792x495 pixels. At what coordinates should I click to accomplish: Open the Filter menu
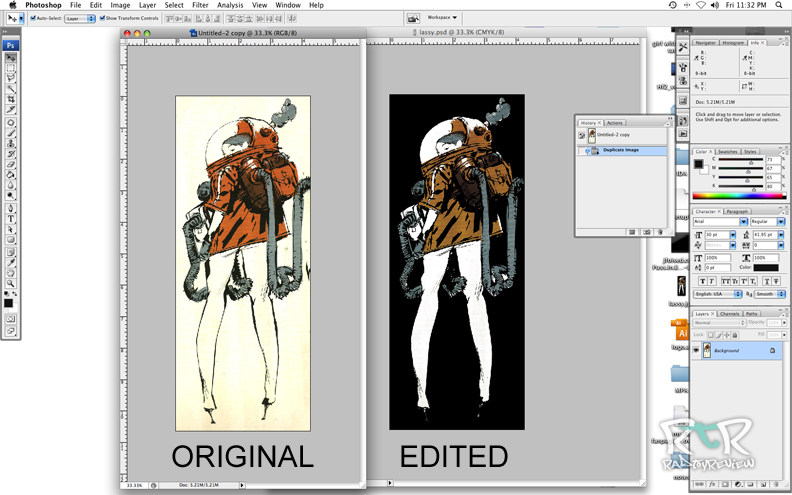(200, 5)
